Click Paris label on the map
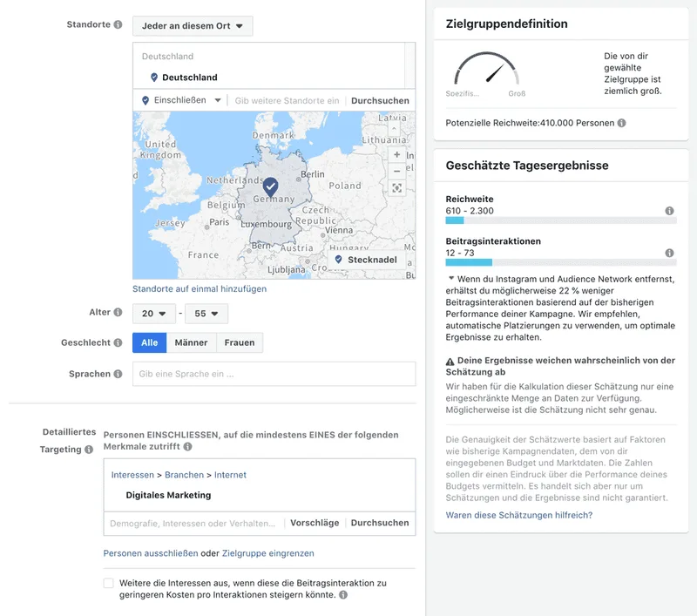The height and width of the screenshot is (616, 697). pyautogui.click(x=220, y=222)
